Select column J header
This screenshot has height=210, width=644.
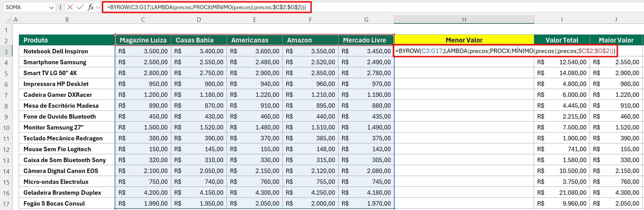pos(616,20)
